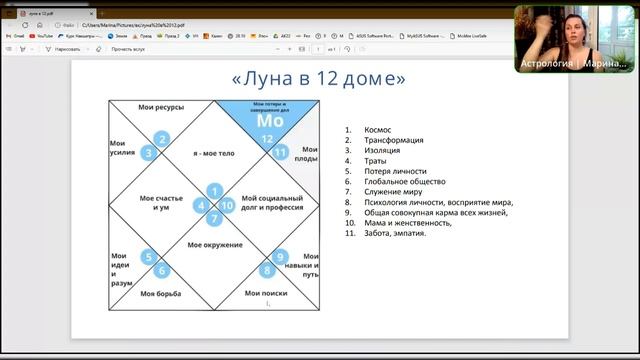Screen dimensions: 640x360
Task: Click the chart label 'Мое окружение'
Action: pyautogui.click(x=215, y=245)
